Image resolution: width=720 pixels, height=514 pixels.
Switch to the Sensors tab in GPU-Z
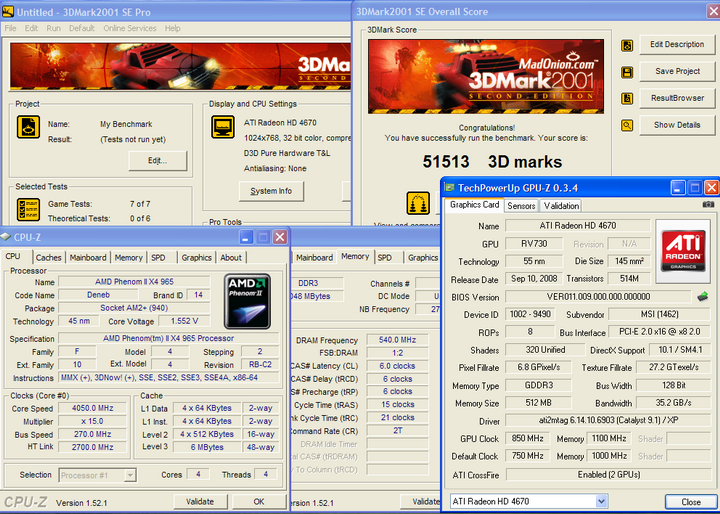tap(521, 206)
